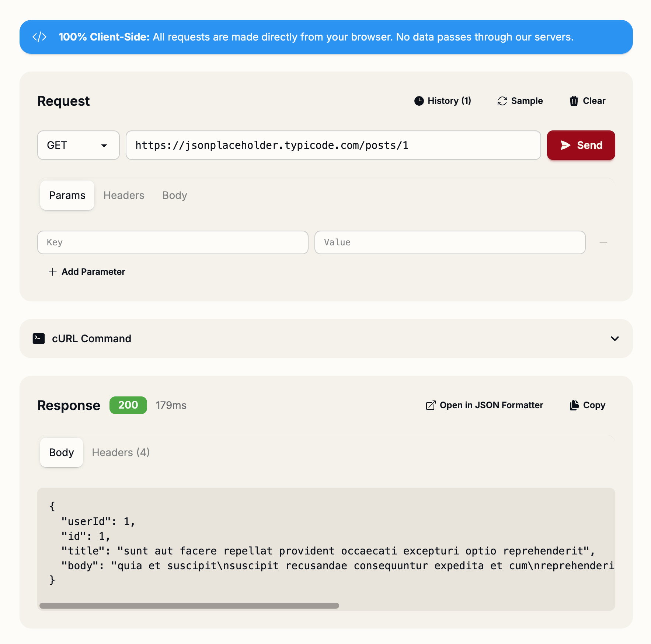The image size is (651, 644).
Task: Open the GET method dropdown
Action: tap(78, 145)
